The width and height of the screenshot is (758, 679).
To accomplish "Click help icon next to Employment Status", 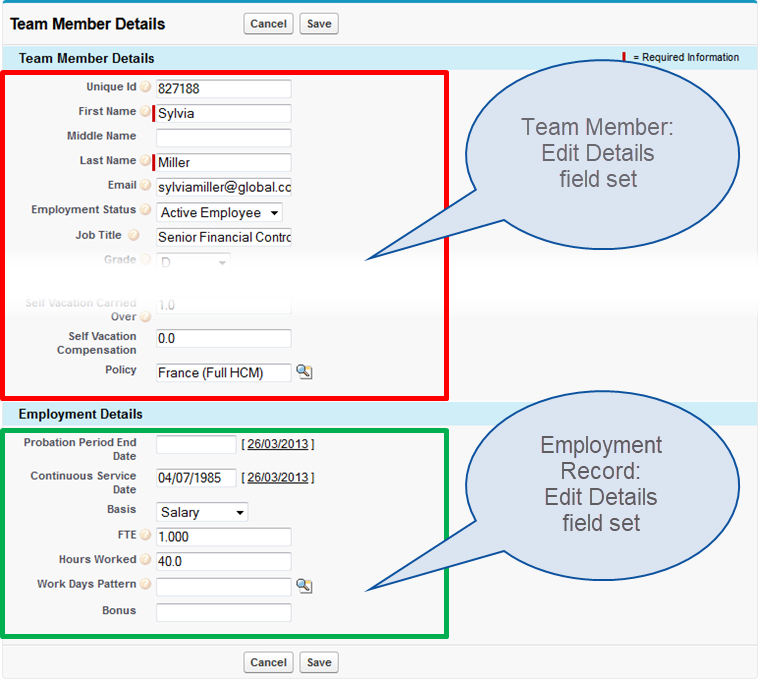I will pos(146,211).
